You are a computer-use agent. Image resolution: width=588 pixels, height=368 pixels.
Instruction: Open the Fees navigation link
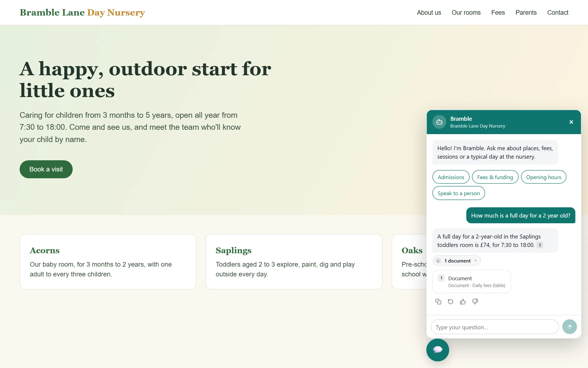[x=498, y=13]
